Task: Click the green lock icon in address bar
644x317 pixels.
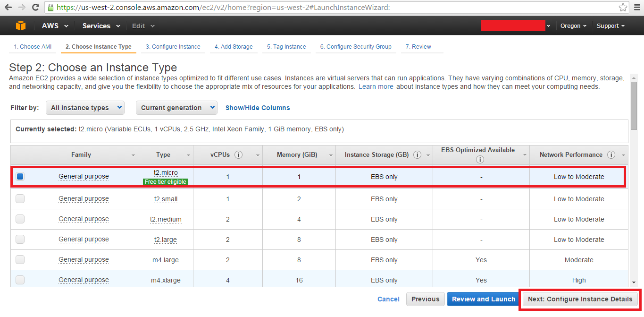Action: [x=51, y=8]
